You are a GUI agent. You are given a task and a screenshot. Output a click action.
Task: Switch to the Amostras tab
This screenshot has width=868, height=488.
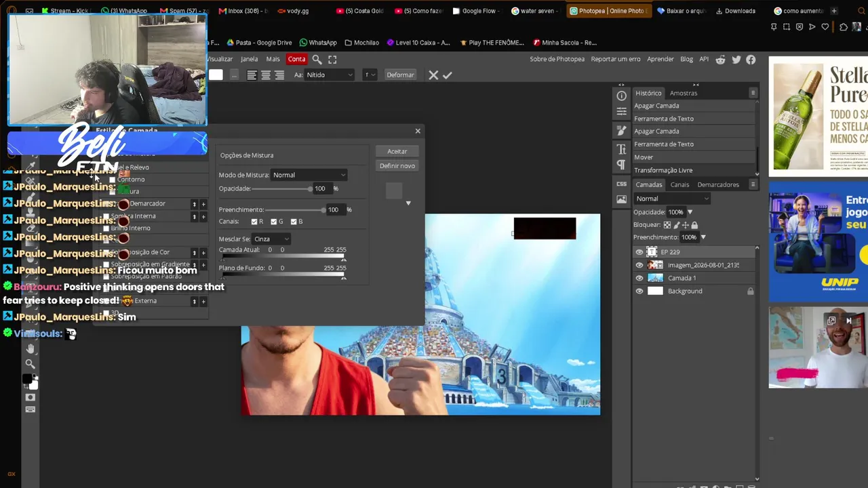pyautogui.click(x=683, y=93)
